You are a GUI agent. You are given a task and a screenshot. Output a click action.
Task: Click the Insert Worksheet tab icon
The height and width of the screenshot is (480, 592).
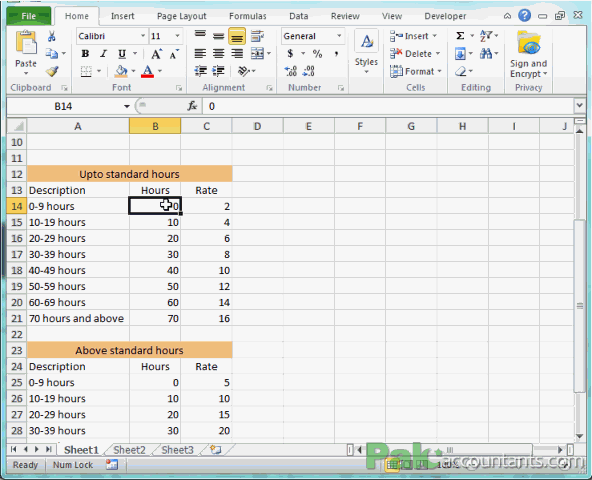pyautogui.click(x=216, y=450)
